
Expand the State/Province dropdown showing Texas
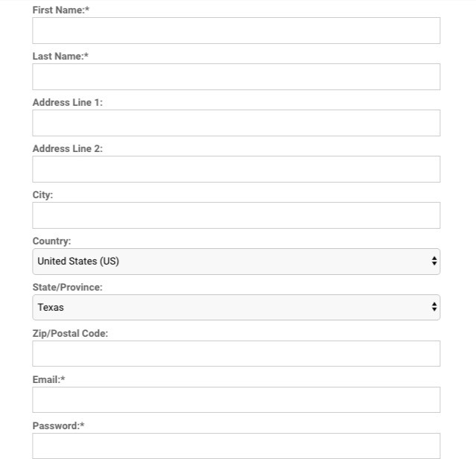[x=236, y=308]
